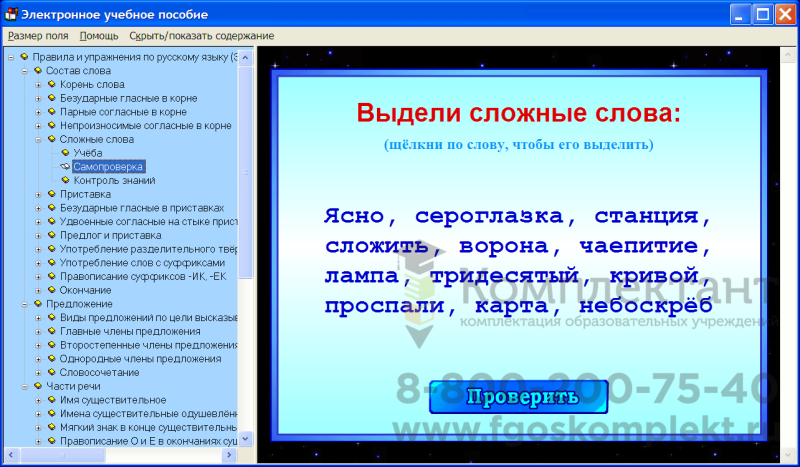
Task: Select Безударные гласные в приставках tree item
Action: 142,208
